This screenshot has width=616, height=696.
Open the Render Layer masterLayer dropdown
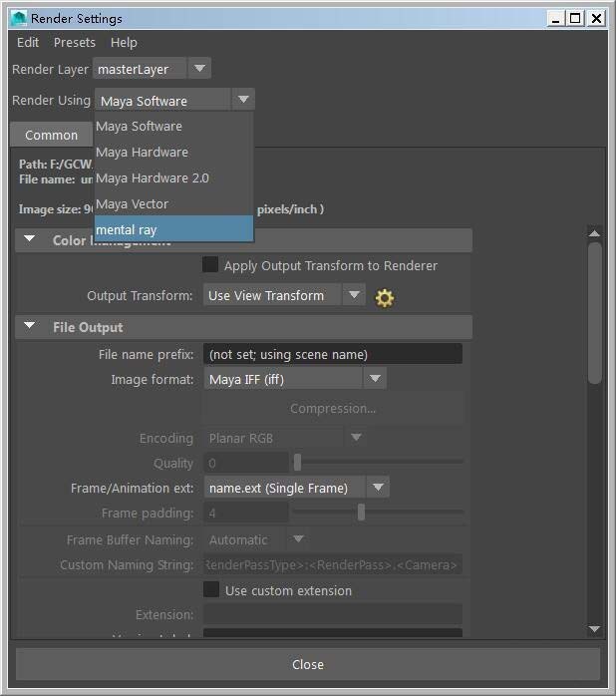pyautogui.click(x=152, y=69)
